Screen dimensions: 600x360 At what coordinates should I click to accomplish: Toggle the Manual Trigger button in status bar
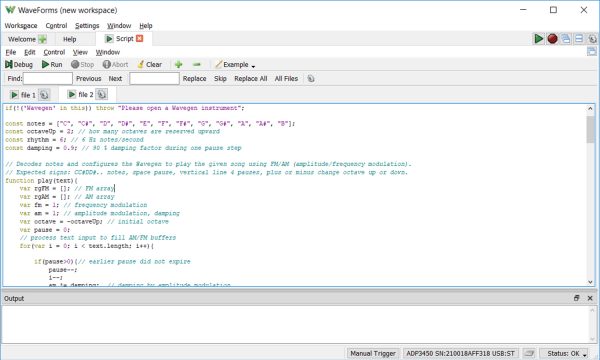point(373,353)
